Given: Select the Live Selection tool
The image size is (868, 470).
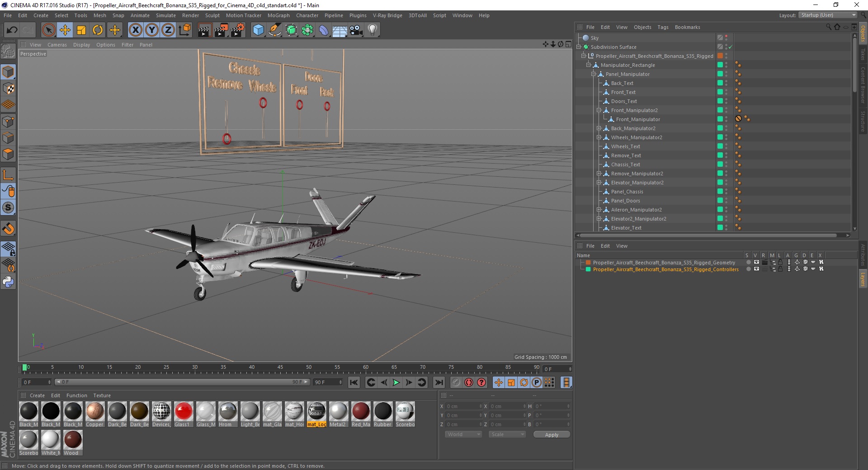Looking at the screenshot, I should click(48, 30).
